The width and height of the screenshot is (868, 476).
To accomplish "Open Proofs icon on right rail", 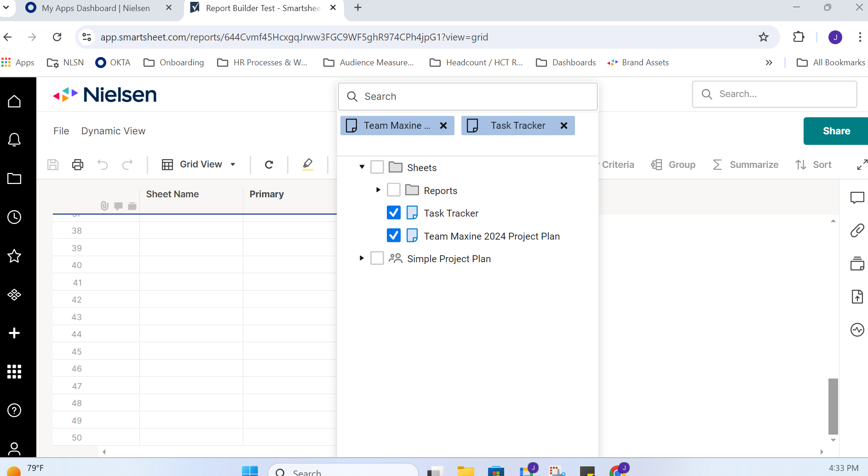I will coord(857,264).
